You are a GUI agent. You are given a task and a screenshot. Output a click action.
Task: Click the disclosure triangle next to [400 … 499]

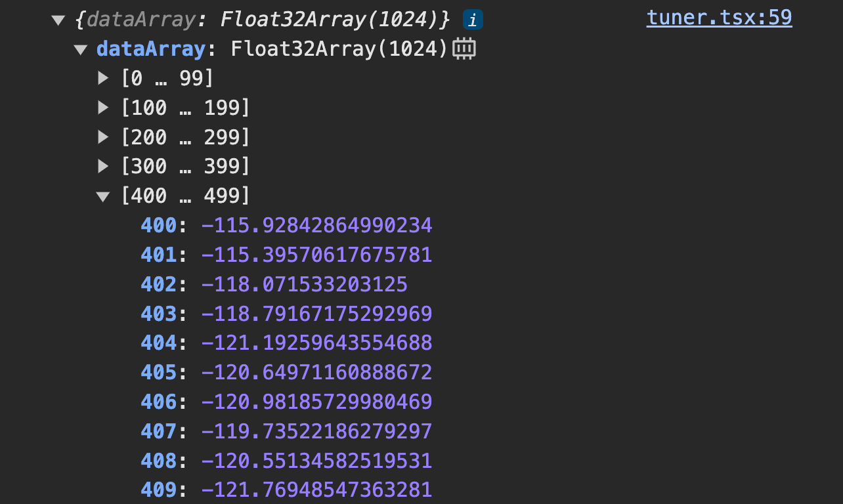pyautogui.click(x=104, y=196)
